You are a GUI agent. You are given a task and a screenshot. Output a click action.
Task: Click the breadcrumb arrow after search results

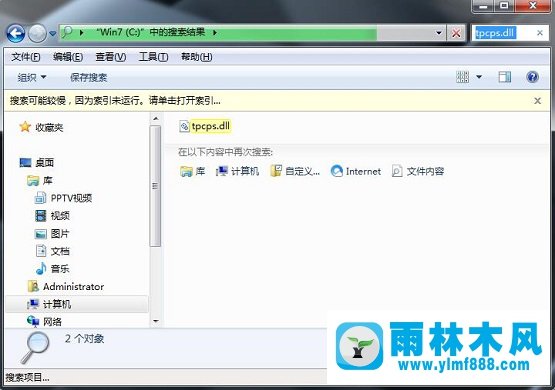click(x=214, y=33)
